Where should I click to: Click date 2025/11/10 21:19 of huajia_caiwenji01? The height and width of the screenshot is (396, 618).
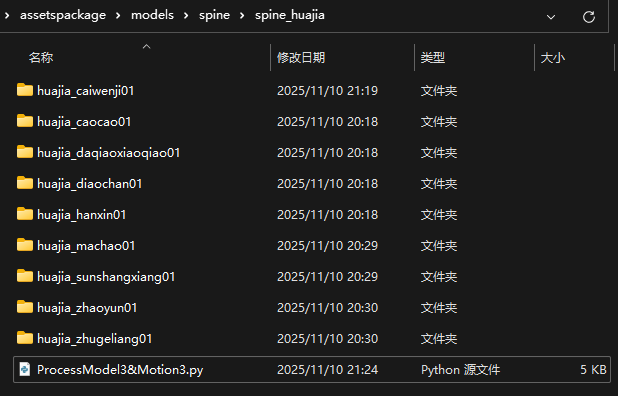click(x=328, y=91)
